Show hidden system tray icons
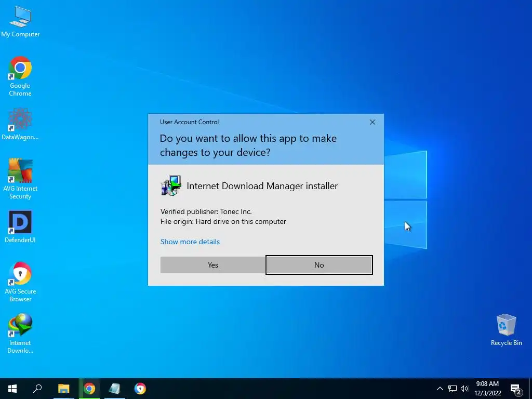Image resolution: width=532 pixels, height=399 pixels. coord(440,389)
